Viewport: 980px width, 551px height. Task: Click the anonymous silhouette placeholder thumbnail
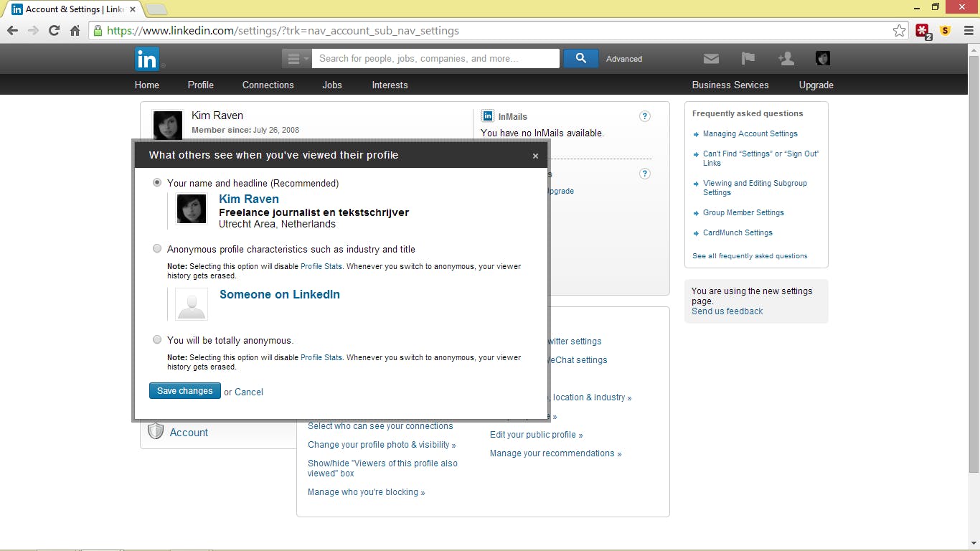[192, 304]
